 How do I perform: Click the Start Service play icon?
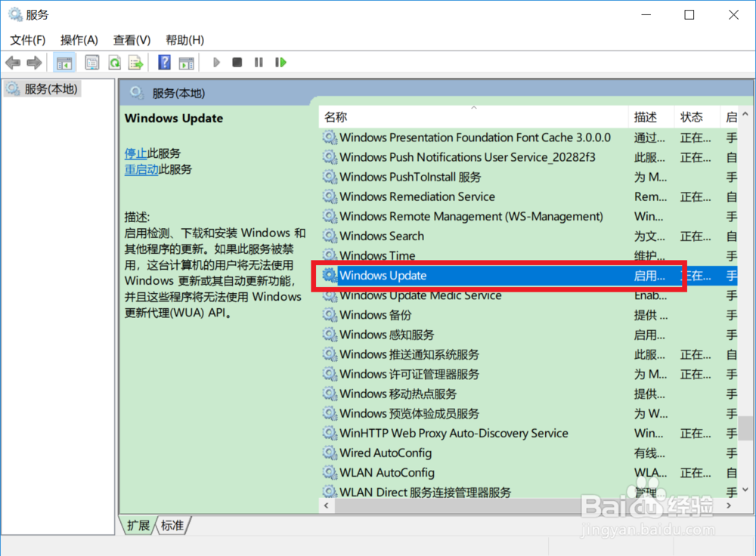(216, 63)
